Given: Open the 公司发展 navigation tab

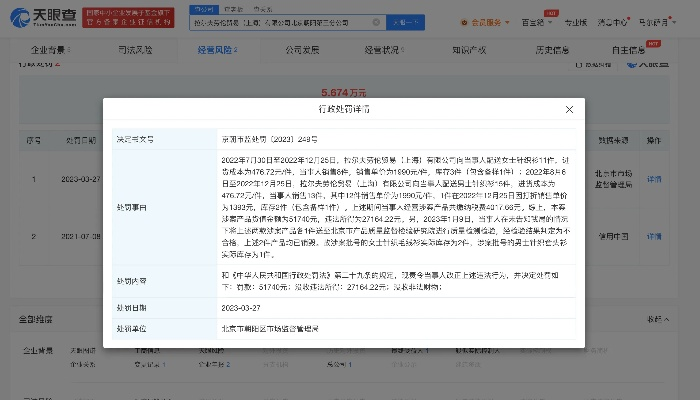Looking at the screenshot, I should pyautogui.click(x=302, y=50).
